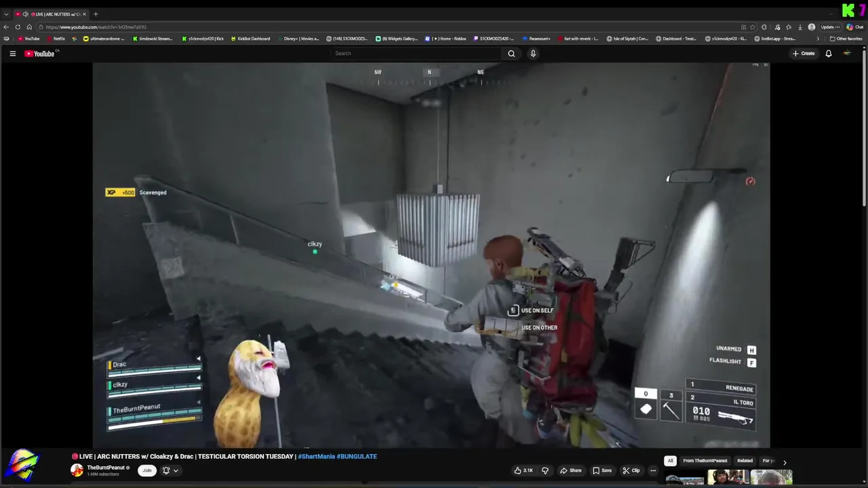Open the Home - Roblox bookmark

point(446,39)
